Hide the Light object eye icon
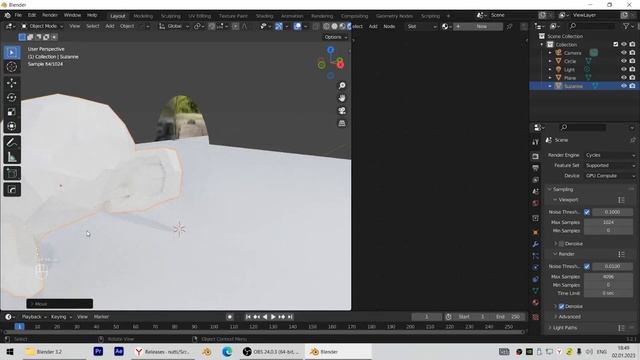The width and height of the screenshot is (640, 360). [x=624, y=69]
